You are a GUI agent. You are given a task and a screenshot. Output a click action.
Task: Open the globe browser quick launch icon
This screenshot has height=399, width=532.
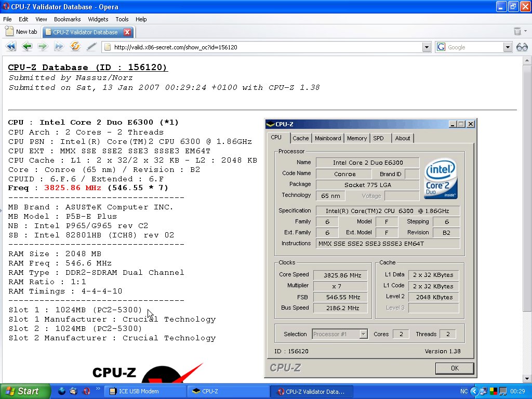(x=62, y=391)
